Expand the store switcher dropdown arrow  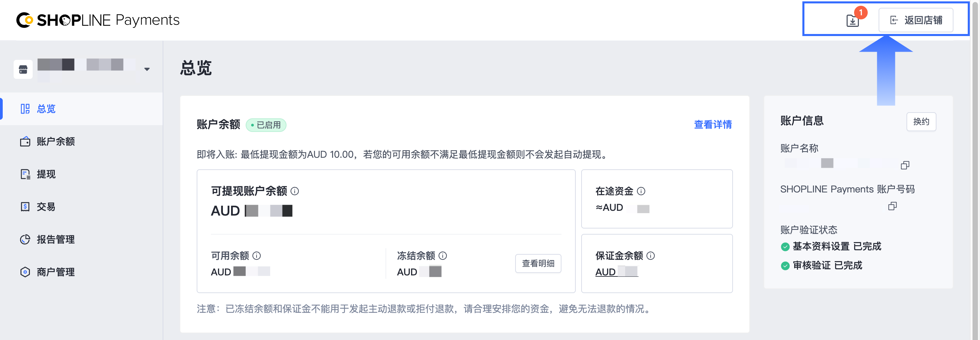pos(147,69)
